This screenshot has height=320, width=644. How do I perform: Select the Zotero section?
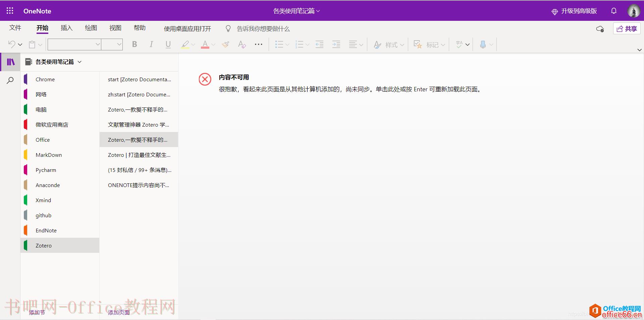tap(60, 245)
